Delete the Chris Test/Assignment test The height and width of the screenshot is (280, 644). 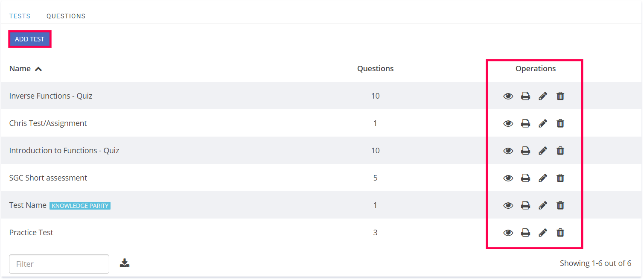click(560, 123)
